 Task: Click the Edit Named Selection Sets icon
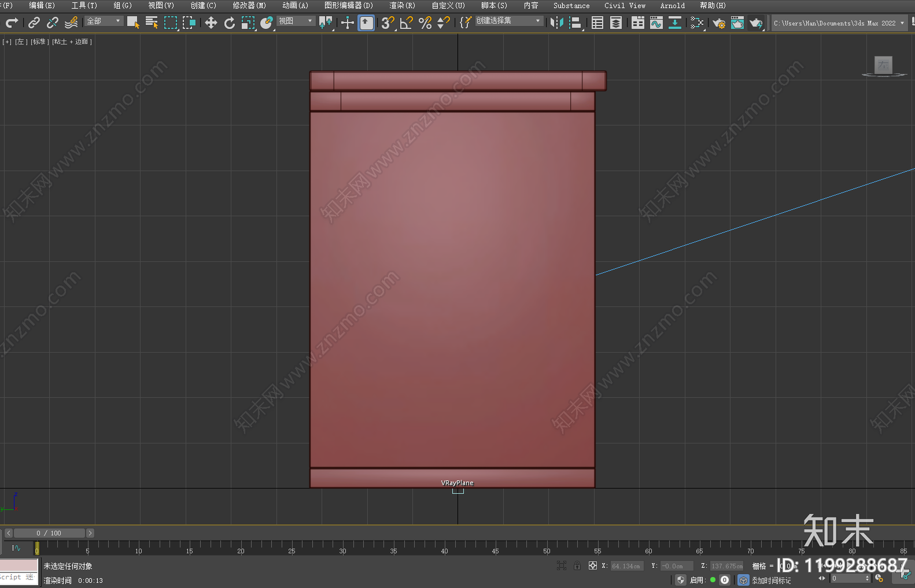coord(465,23)
